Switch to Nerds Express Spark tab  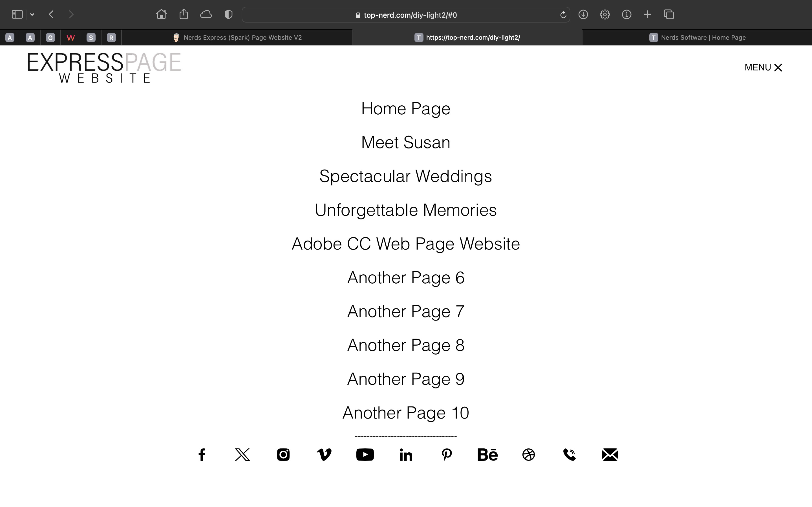pyautogui.click(x=237, y=37)
